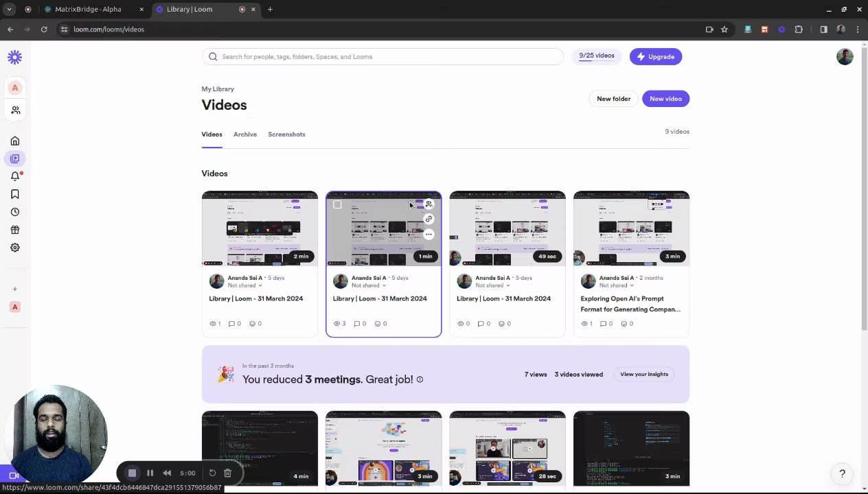Image resolution: width=868 pixels, height=494 pixels.
Task: Restart the recording with the circular arrow icon
Action: click(212, 473)
